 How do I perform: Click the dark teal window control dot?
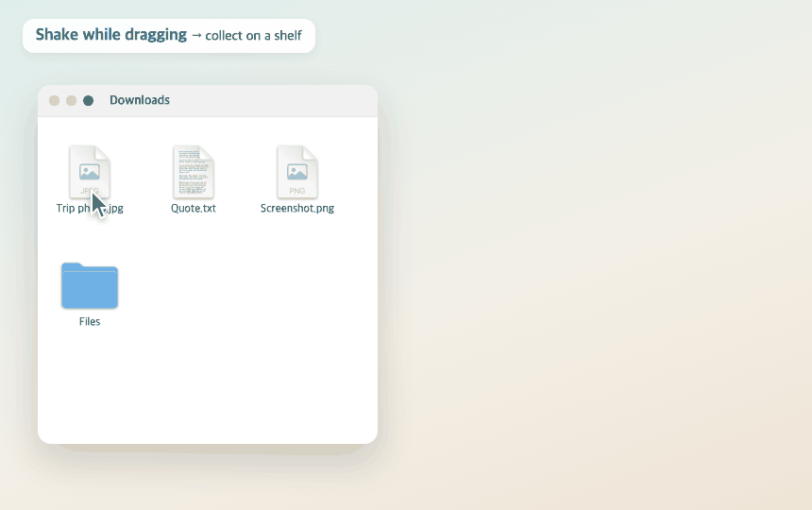[x=89, y=100]
